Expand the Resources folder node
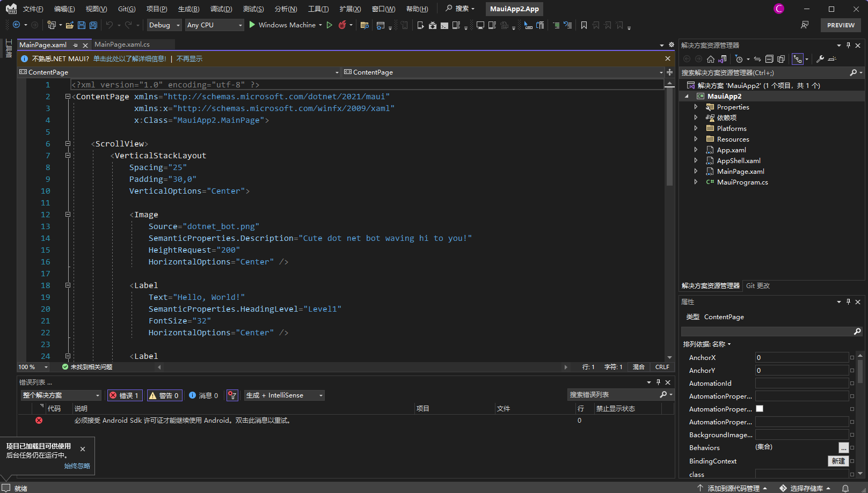 click(696, 139)
